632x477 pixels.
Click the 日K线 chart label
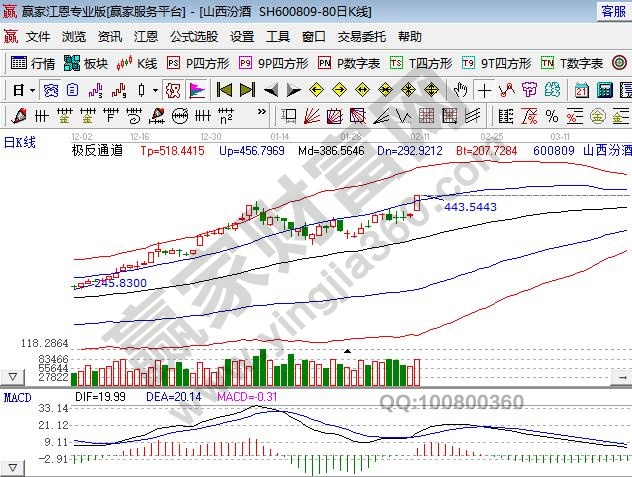(20, 142)
